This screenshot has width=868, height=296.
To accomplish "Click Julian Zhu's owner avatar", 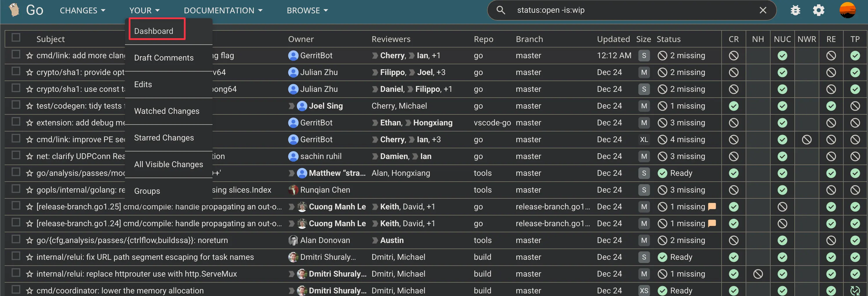I will (x=293, y=72).
